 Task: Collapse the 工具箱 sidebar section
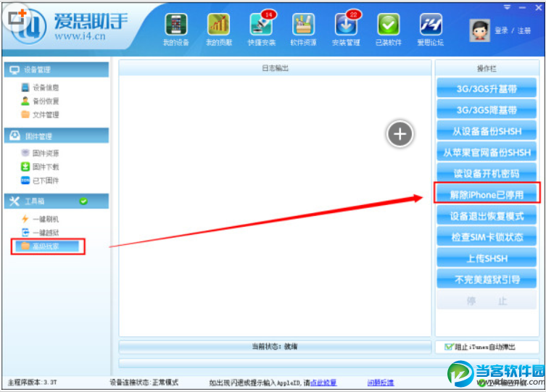point(57,201)
